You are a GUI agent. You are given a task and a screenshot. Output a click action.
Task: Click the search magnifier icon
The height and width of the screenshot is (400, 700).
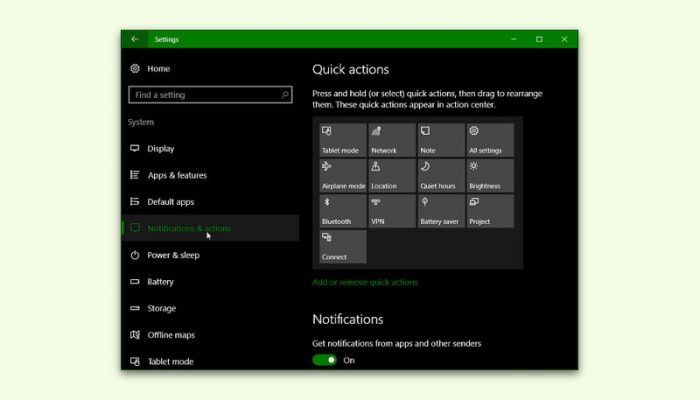pyautogui.click(x=284, y=95)
